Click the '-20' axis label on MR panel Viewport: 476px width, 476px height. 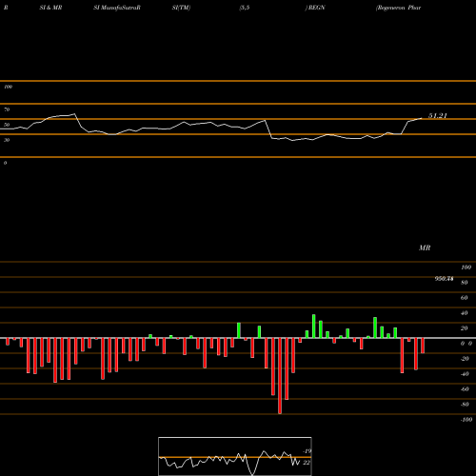pos(465,359)
